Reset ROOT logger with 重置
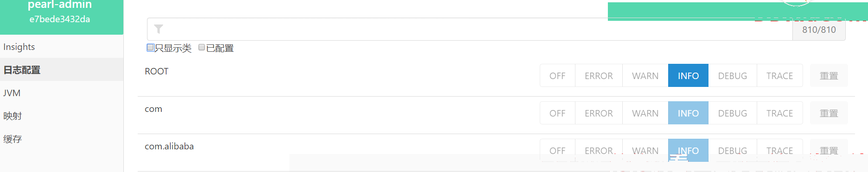Image resolution: width=868 pixels, height=172 pixels. pyautogui.click(x=829, y=75)
